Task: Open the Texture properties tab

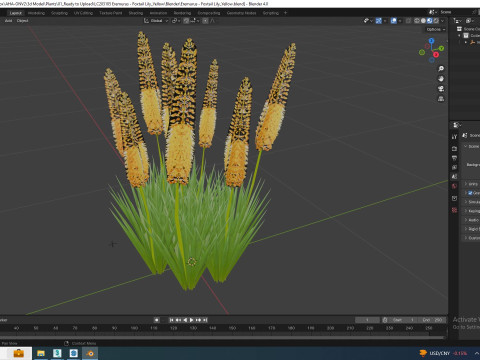Action: point(454,210)
